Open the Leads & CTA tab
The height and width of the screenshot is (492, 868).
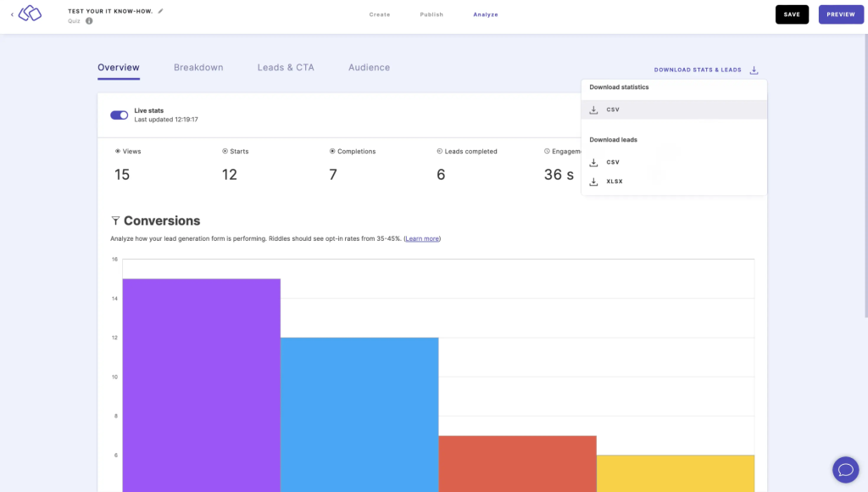click(x=286, y=68)
